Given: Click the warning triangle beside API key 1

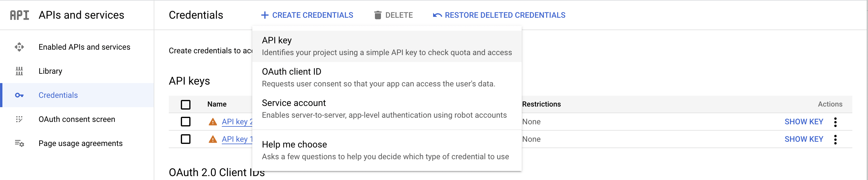Looking at the screenshot, I should click(213, 139).
